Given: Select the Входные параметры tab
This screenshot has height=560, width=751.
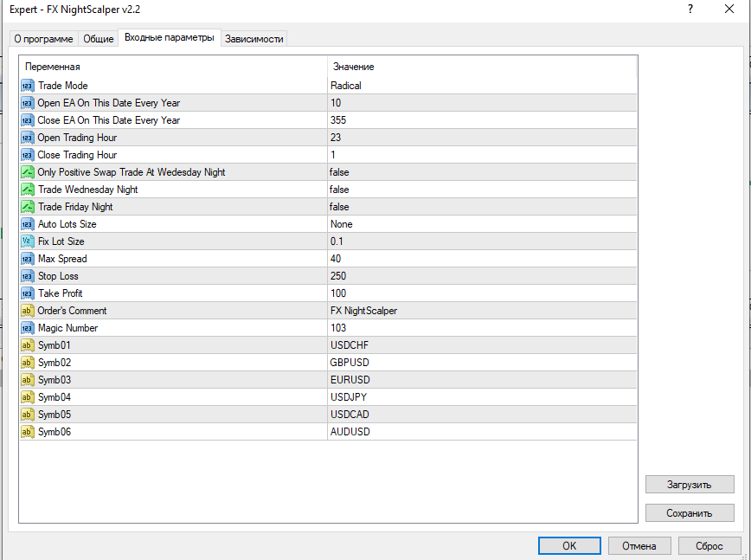Looking at the screenshot, I should pos(169,37).
